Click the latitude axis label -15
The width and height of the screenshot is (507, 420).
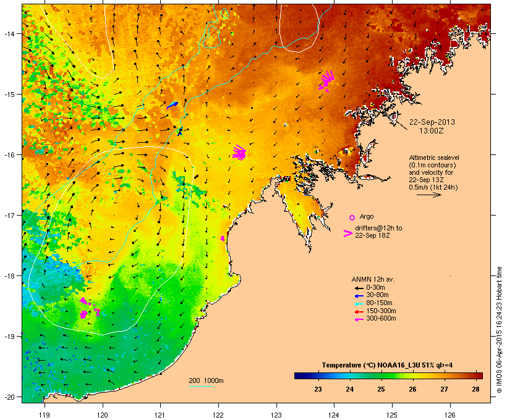(9, 94)
